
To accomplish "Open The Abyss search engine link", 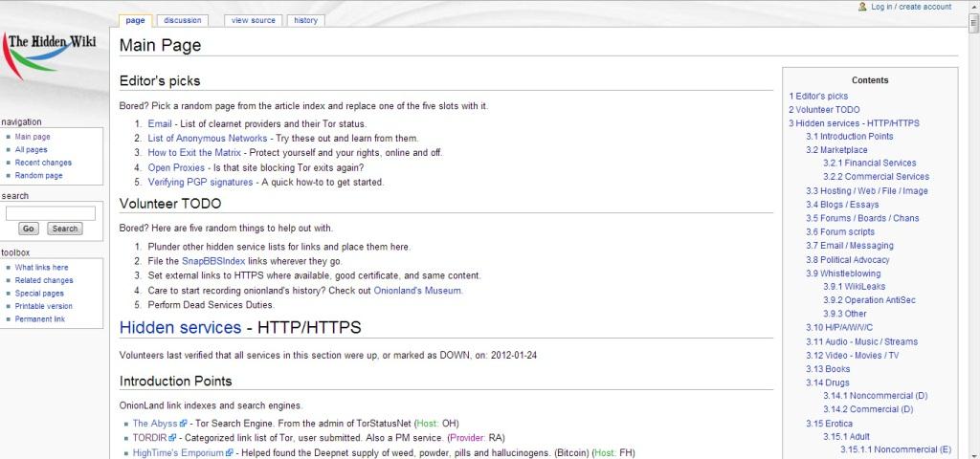I will pyautogui.click(x=156, y=424).
